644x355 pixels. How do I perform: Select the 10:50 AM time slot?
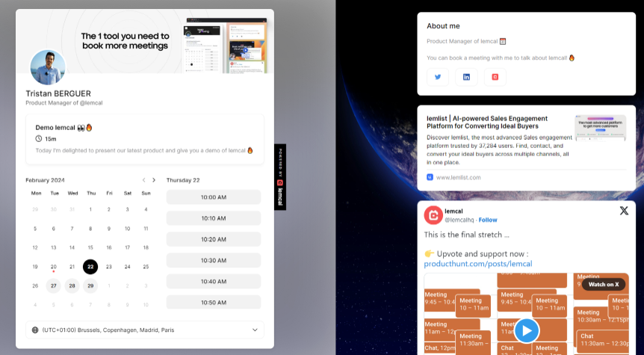click(x=214, y=302)
